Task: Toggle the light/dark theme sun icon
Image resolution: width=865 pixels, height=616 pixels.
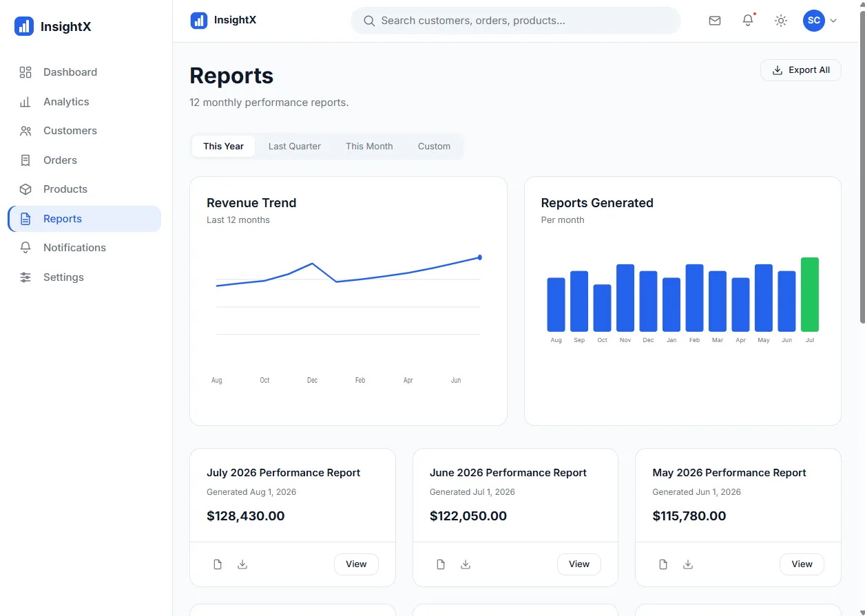Action: (x=781, y=21)
